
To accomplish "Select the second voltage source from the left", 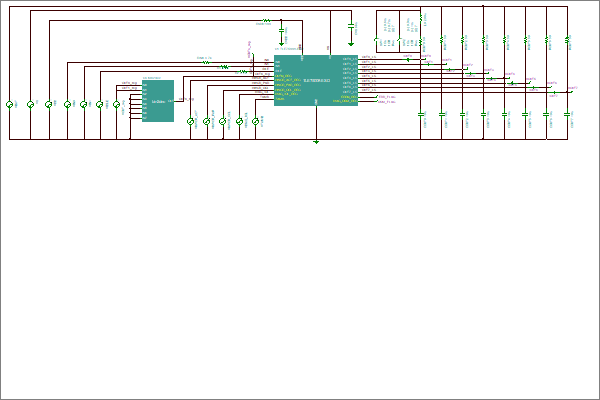I will tap(30, 104).
